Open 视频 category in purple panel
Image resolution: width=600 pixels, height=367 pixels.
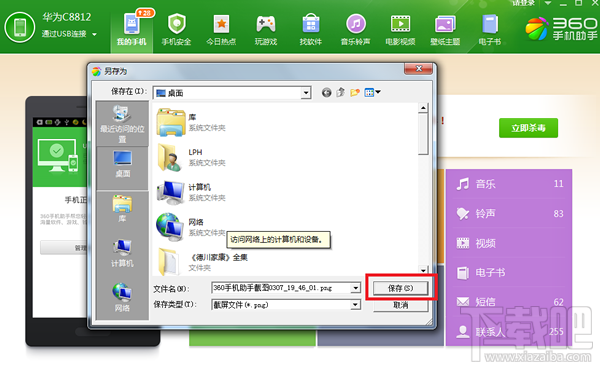(509, 243)
